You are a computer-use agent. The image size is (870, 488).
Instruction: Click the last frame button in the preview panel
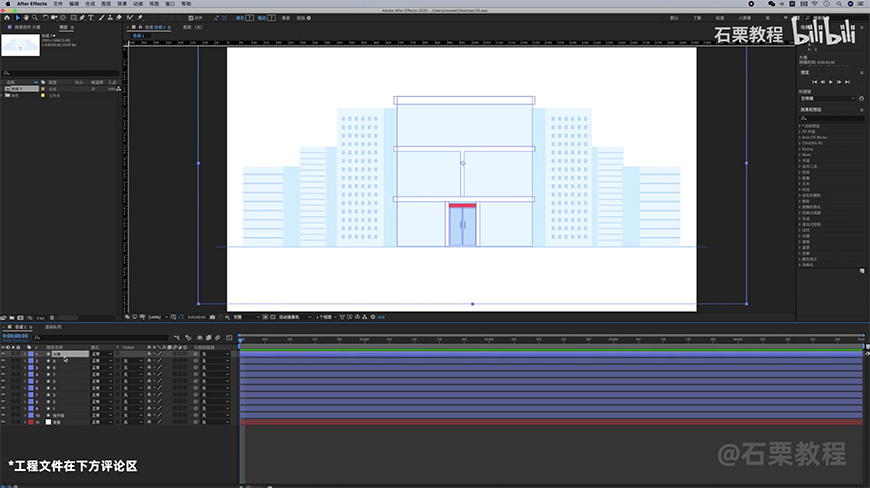pos(847,82)
